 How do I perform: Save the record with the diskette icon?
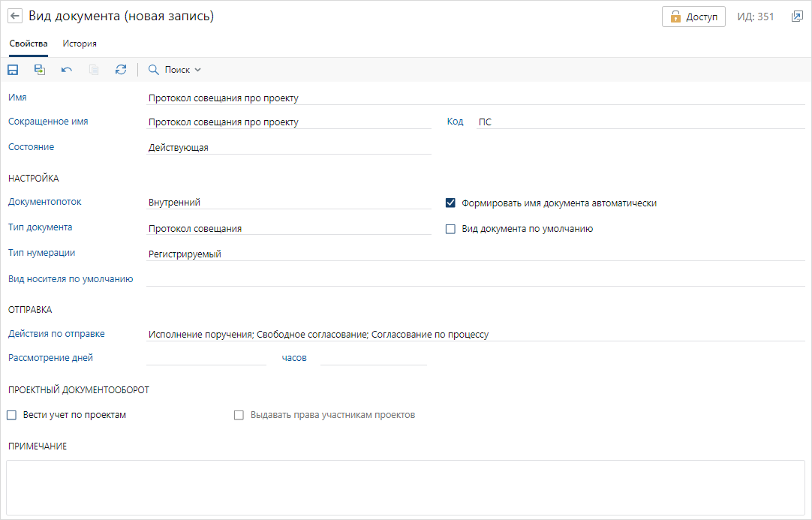coord(13,70)
